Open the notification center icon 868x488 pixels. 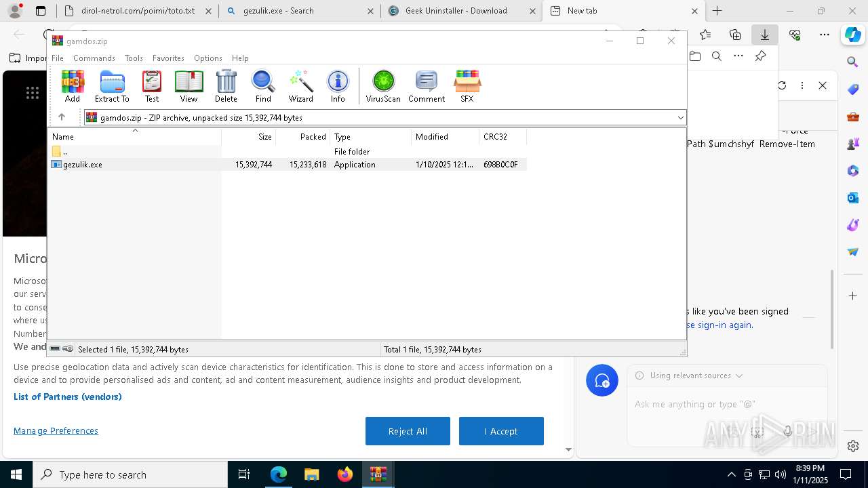[x=846, y=474]
